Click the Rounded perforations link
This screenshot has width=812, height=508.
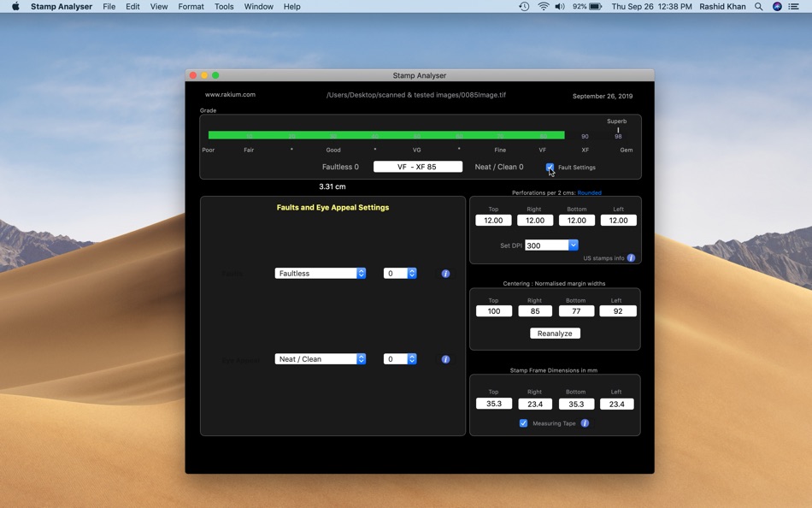pyautogui.click(x=589, y=192)
